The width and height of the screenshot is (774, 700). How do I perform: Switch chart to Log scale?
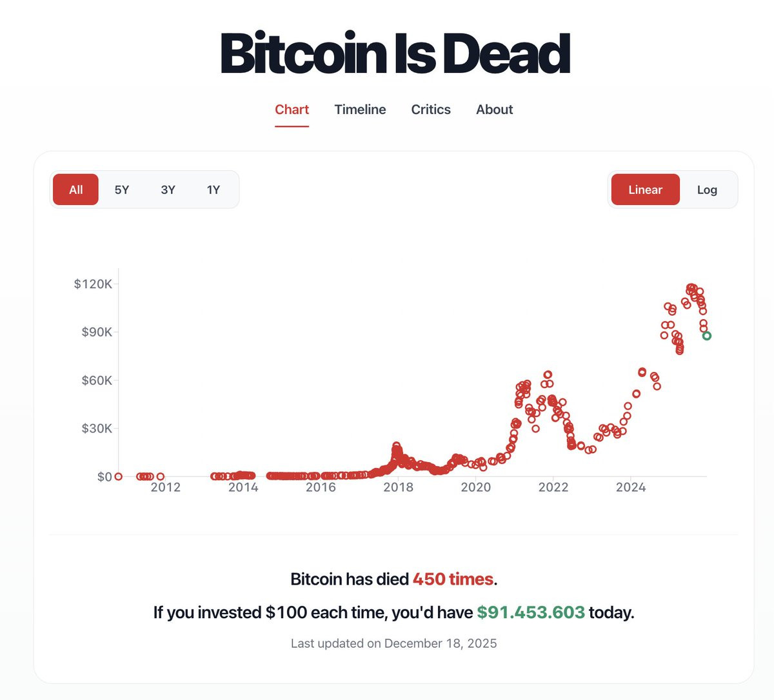(707, 190)
